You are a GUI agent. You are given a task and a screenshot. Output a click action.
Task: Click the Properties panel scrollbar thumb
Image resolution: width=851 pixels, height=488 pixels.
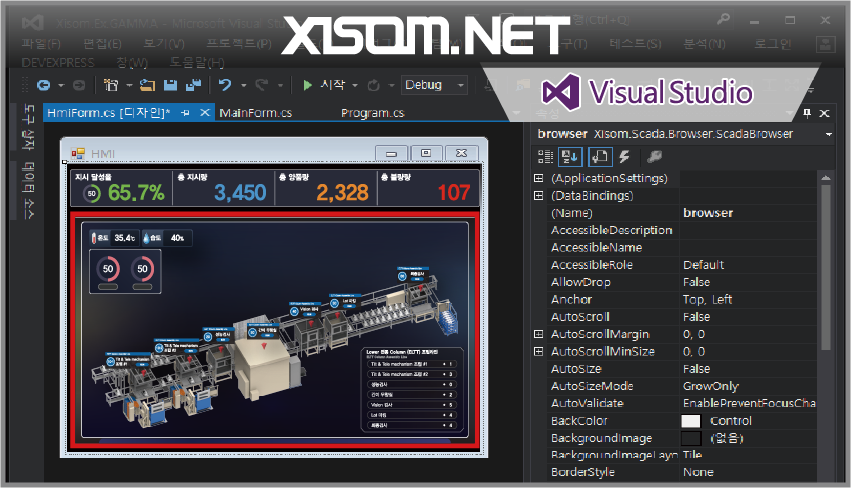point(825,267)
